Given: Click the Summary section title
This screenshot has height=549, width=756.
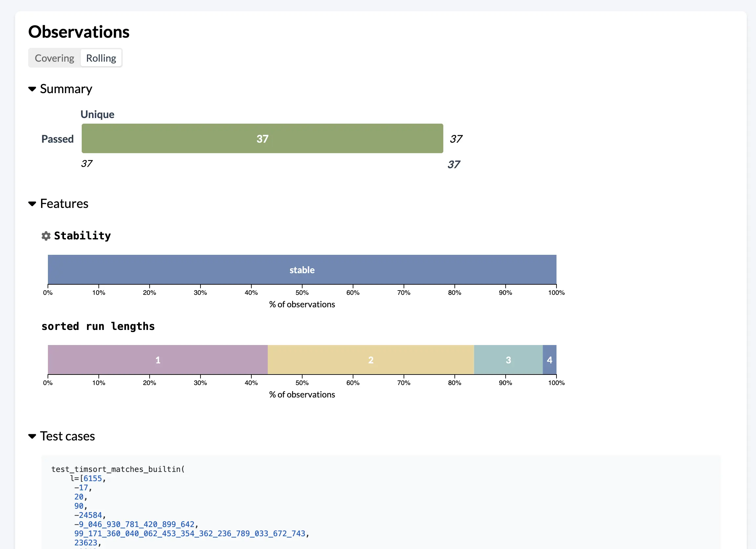Looking at the screenshot, I should (66, 89).
